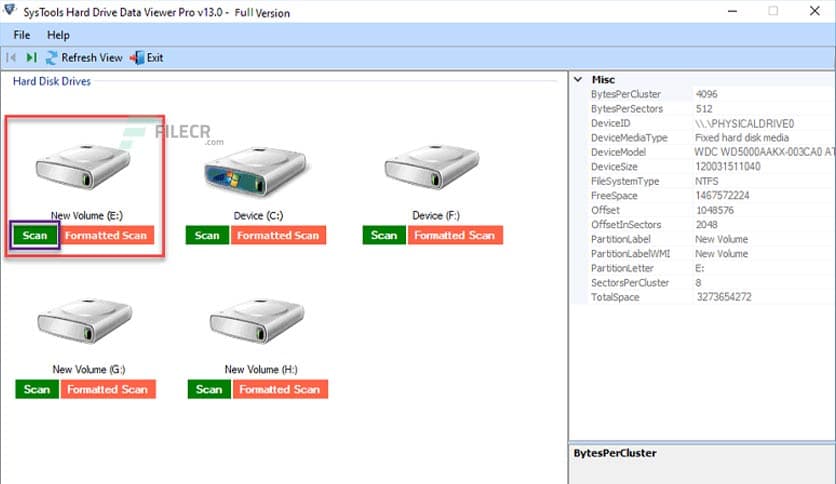Screen dimensions: 836x484
Task: Close the Hard Drive Data Viewer window
Action: point(815,11)
